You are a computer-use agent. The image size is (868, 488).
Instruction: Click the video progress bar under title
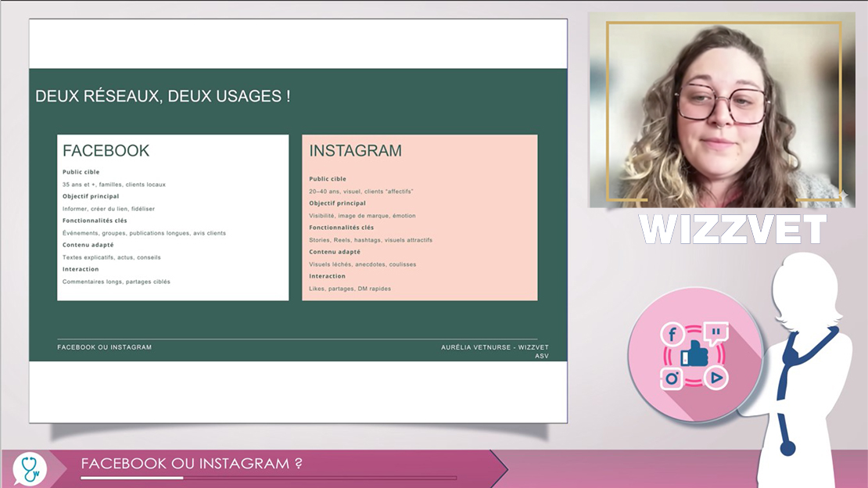pos(268,477)
